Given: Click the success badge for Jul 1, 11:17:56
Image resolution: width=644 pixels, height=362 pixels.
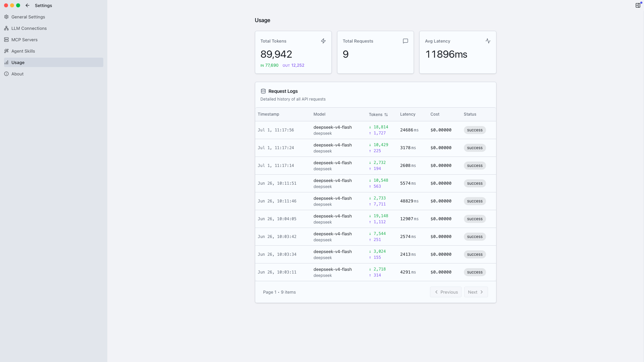Looking at the screenshot, I should [475, 130].
